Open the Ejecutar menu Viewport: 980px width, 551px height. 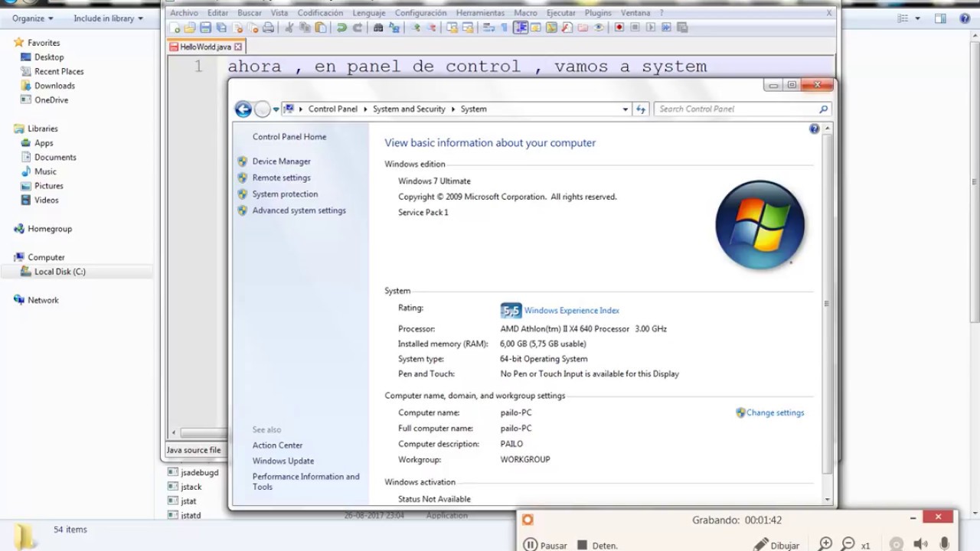click(x=561, y=13)
